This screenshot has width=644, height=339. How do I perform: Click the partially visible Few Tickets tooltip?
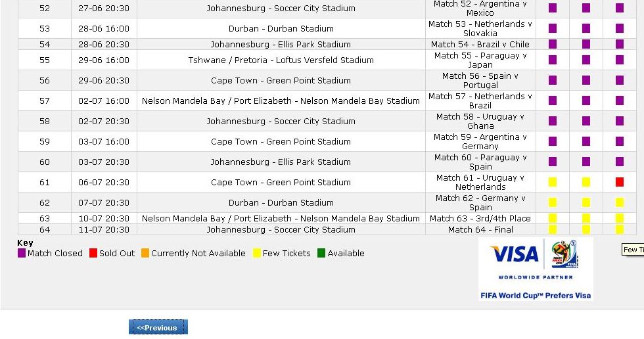click(x=633, y=250)
